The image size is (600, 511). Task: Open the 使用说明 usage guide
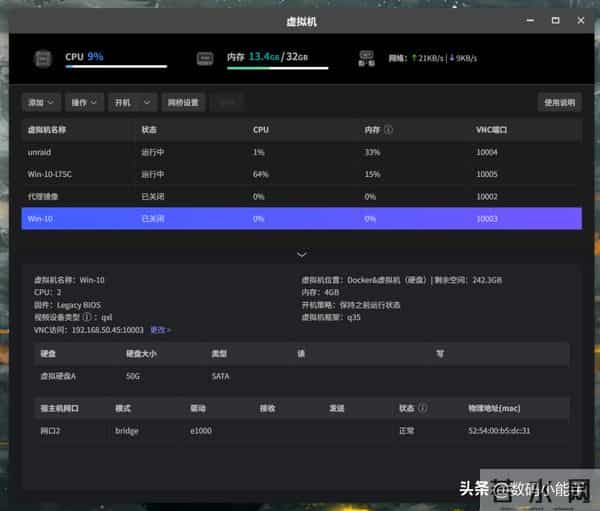click(559, 103)
